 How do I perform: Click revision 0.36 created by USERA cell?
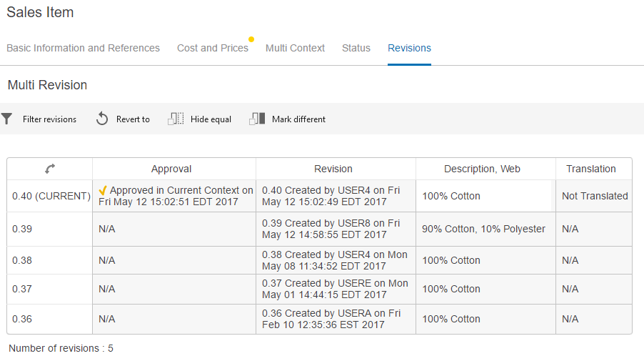pyautogui.click(x=333, y=319)
